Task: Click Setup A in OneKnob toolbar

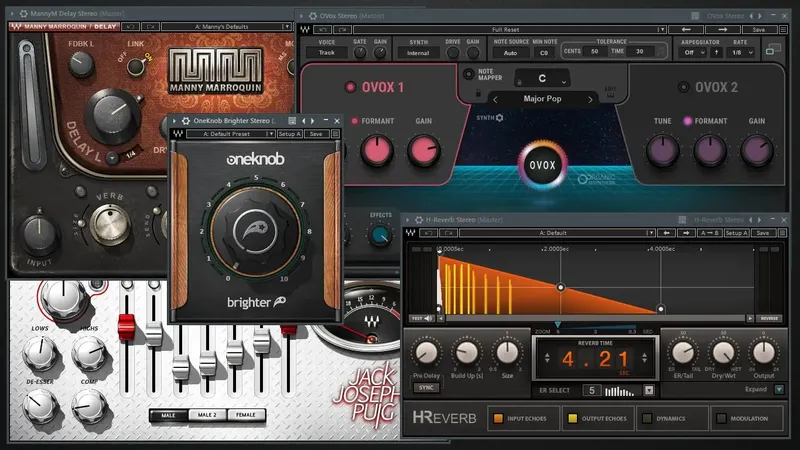Action: (290, 134)
